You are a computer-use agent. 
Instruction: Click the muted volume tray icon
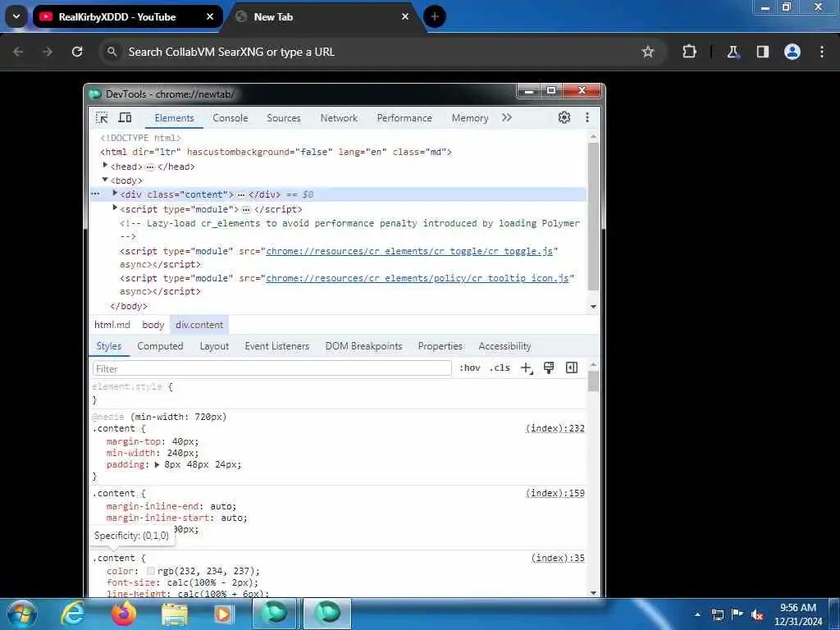click(757, 614)
